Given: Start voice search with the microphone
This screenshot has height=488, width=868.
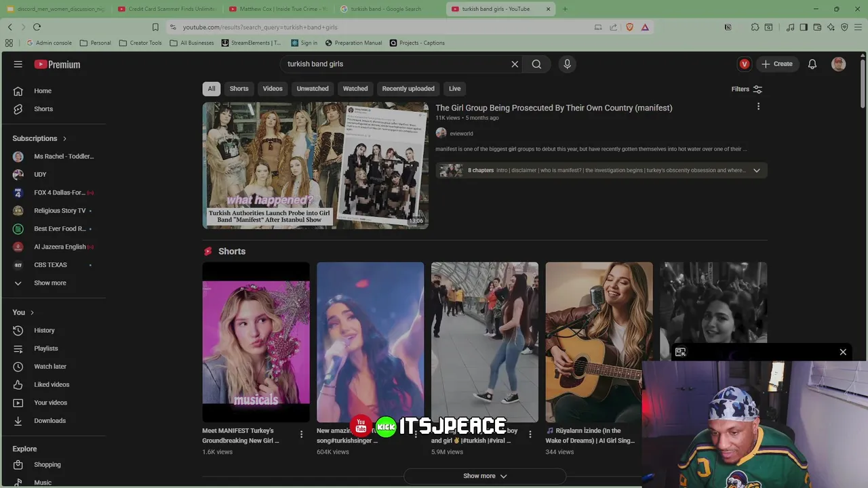Looking at the screenshot, I should tap(568, 64).
